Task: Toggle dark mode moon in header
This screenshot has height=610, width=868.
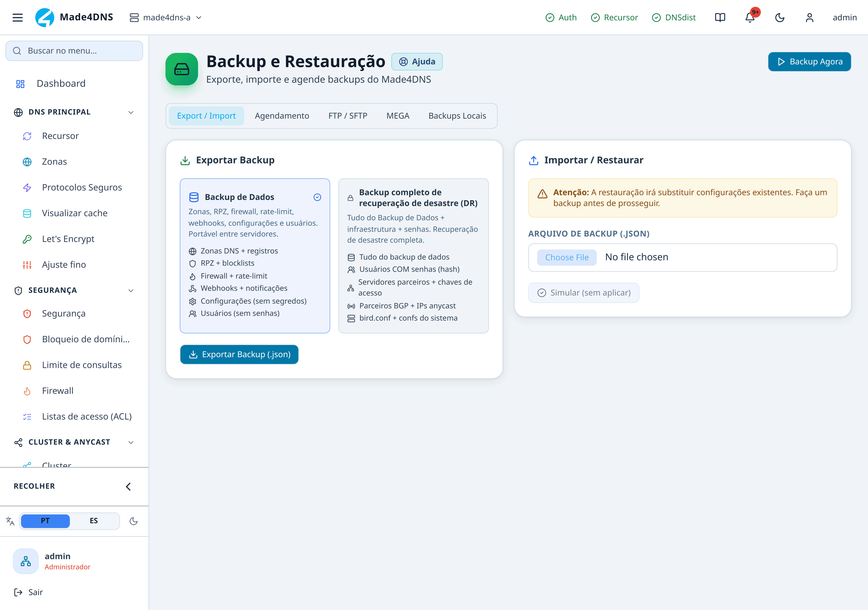Action: click(780, 17)
